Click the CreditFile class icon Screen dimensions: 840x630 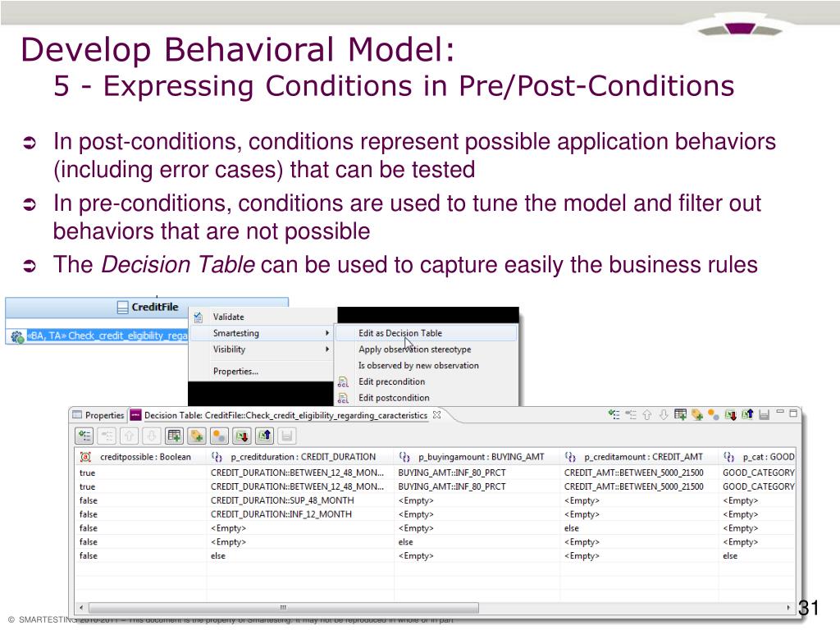[123, 308]
